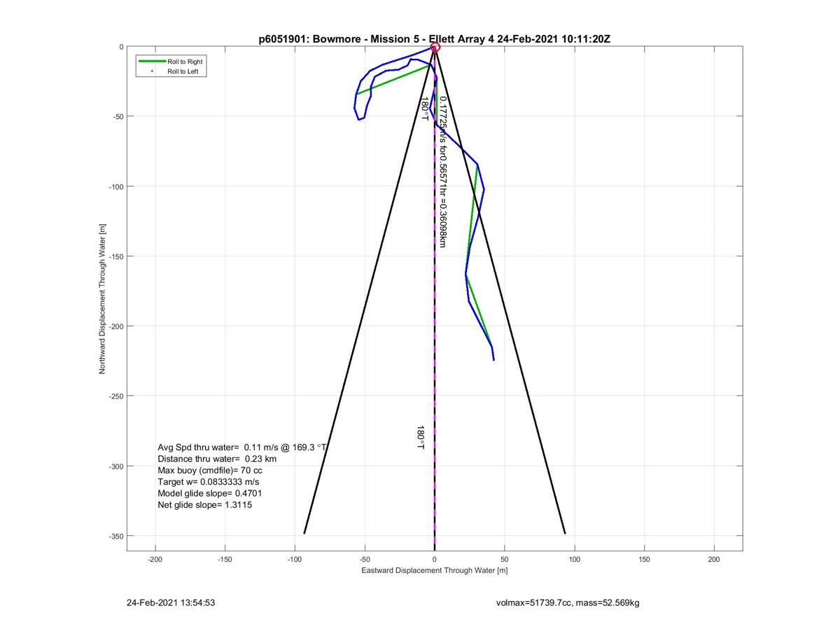Image resolution: width=840 pixels, height=620 pixels.
Task: Click the 'Avg Spd thru water= 0.11 m/s' text
Action: click(218, 447)
